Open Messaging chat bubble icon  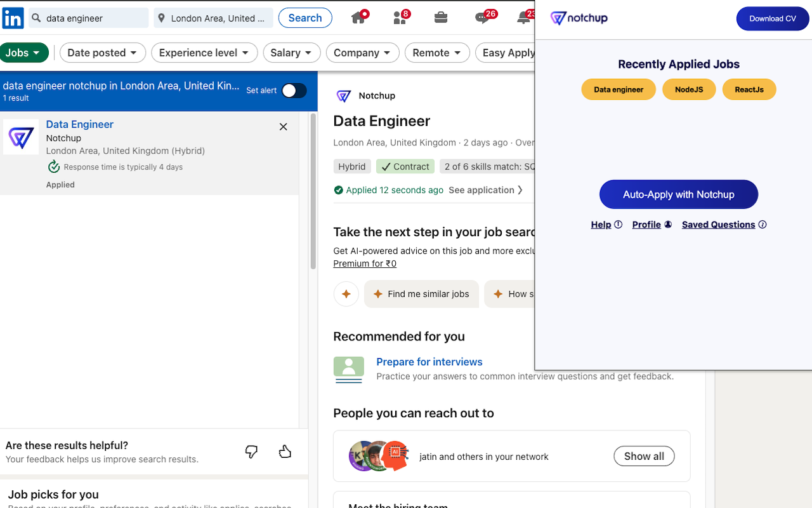coord(483,18)
